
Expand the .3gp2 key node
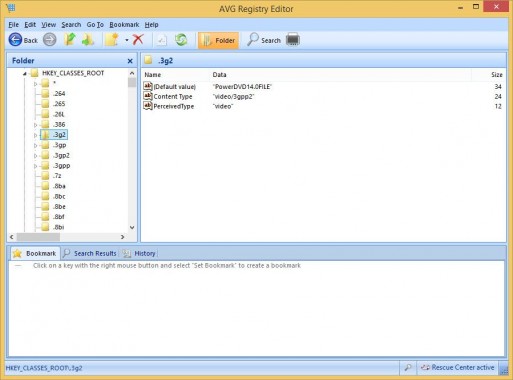click(36, 156)
